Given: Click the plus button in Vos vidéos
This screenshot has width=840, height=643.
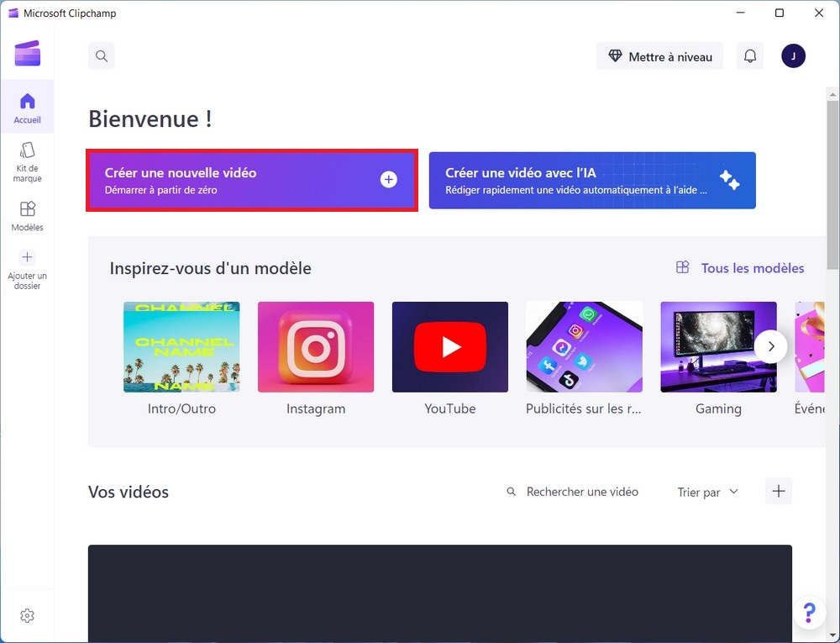Looking at the screenshot, I should point(779,491).
